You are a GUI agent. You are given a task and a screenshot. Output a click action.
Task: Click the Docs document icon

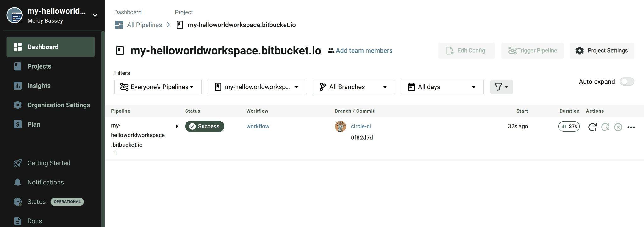(x=18, y=221)
